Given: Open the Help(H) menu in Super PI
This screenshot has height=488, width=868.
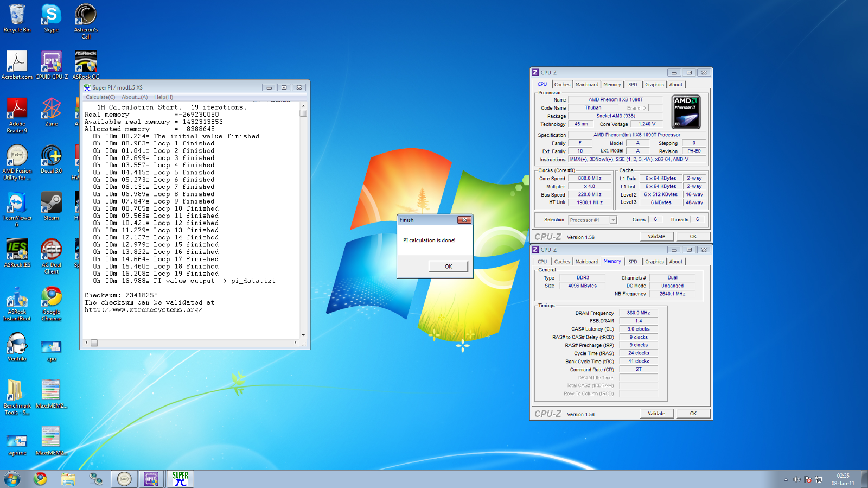Looking at the screenshot, I should (x=163, y=97).
